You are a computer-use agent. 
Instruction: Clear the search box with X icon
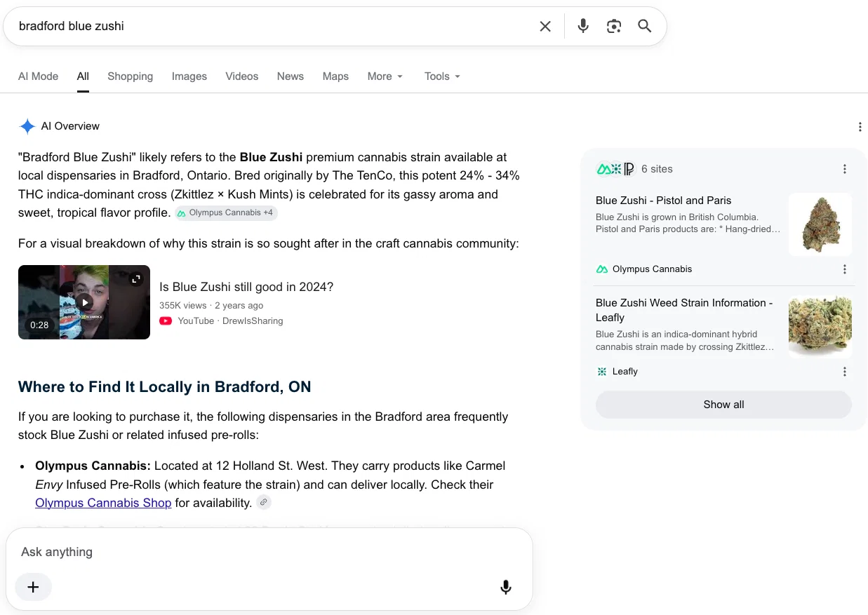tap(545, 27)
